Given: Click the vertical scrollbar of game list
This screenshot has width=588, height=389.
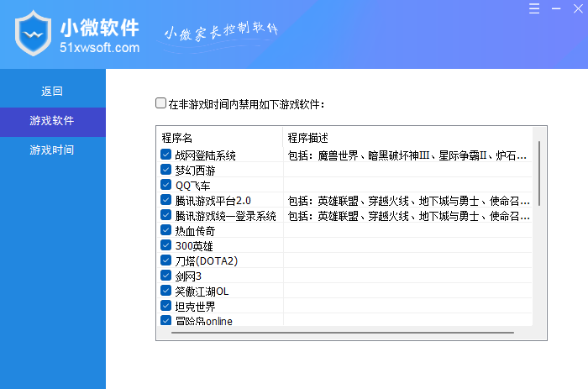Looking at the screenshot, I should 538,174.
